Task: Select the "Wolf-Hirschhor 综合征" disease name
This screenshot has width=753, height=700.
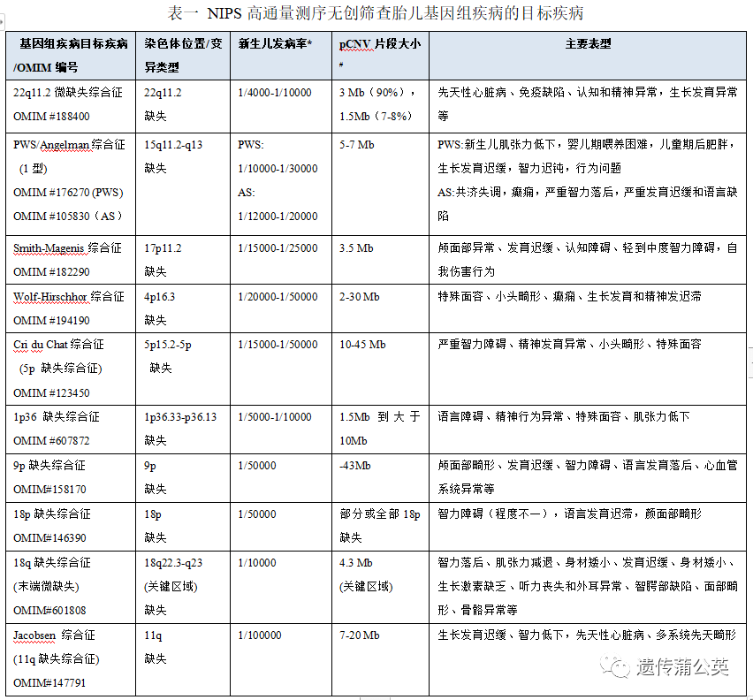Action: pos(69,297)
